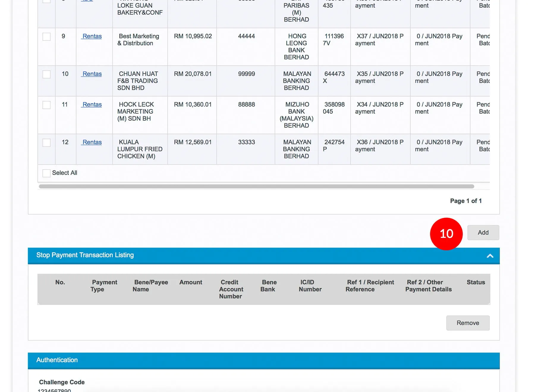Click the Status column header
Viewport: 535px width, 392px height.
[x=476, y=282]
